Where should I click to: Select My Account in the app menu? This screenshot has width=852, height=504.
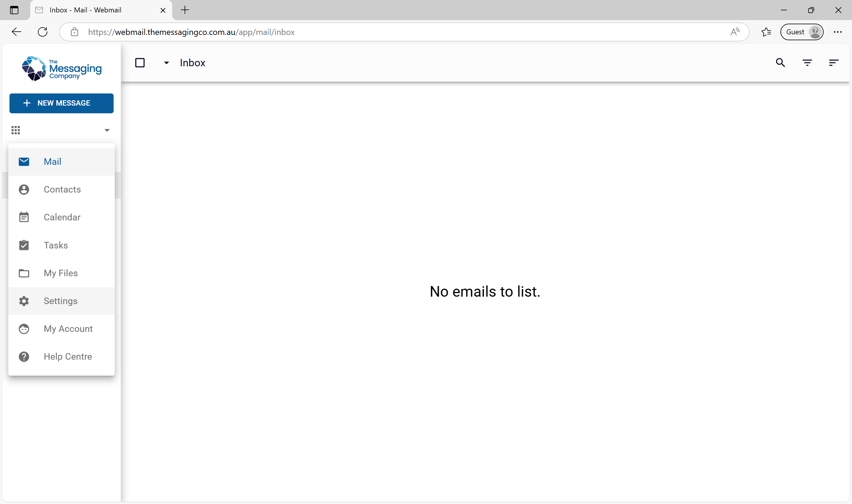62,329
